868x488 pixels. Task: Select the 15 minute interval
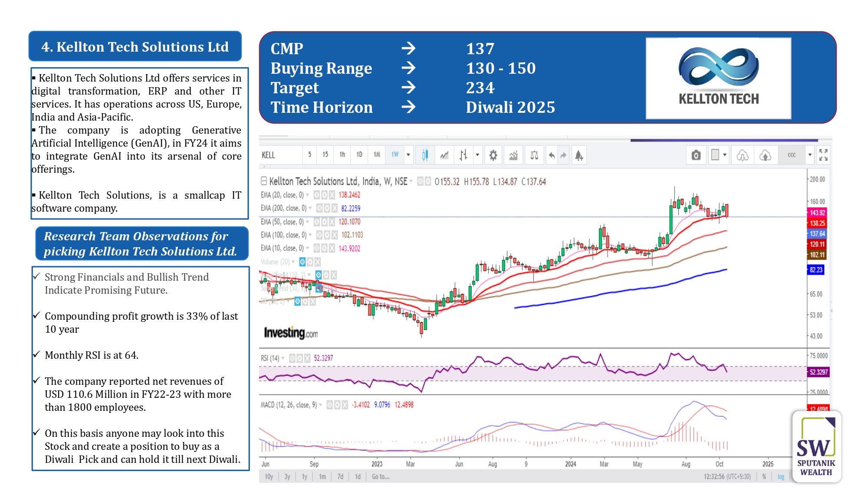coord(325,155)
